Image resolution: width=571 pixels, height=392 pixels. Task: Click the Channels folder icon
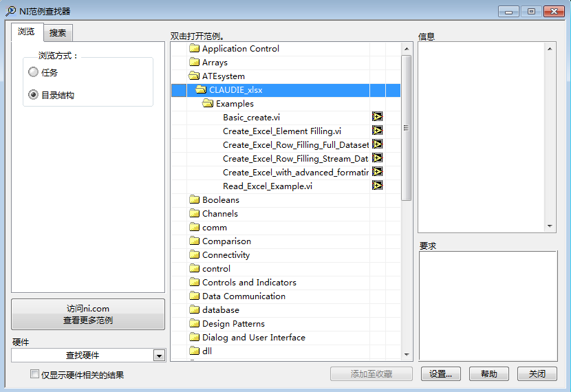tap(195, 213)
